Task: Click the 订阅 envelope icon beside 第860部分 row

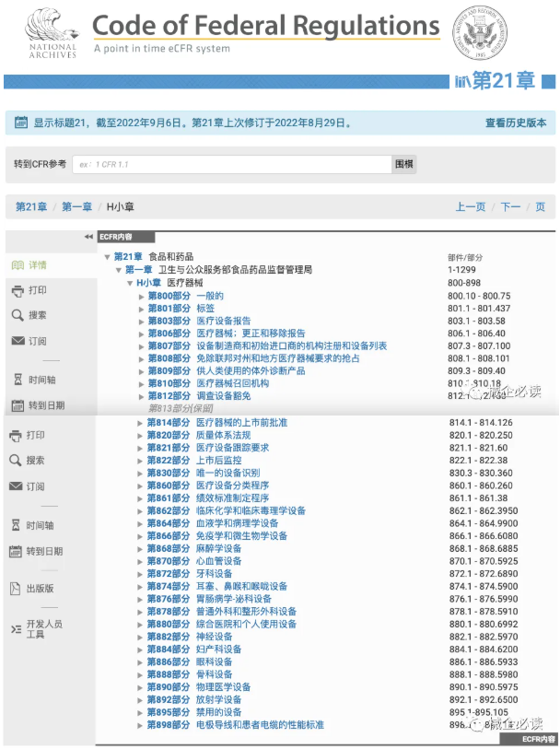Action: (x=16, y=486)
